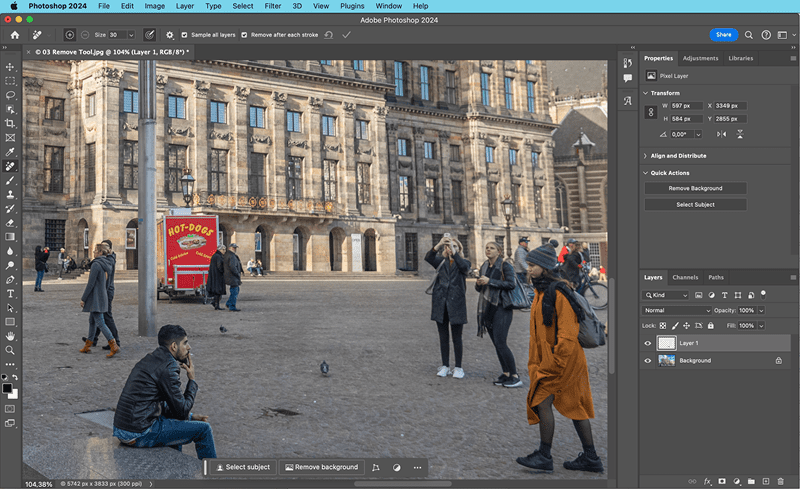Toggle the pressure for size button
Screen dimensions: 800x489
149,35
